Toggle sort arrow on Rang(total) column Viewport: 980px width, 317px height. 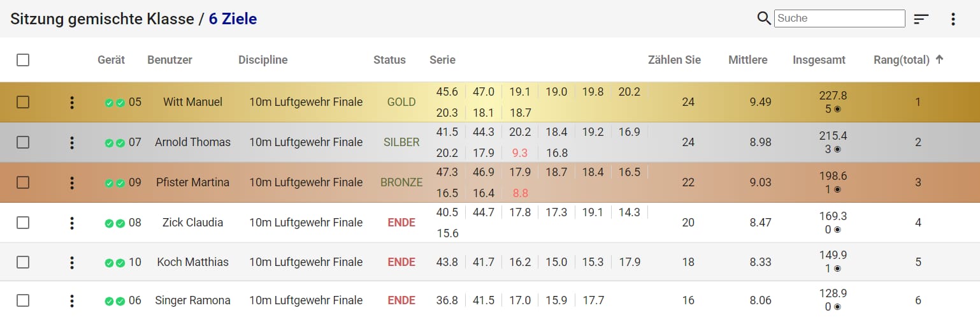939,59
